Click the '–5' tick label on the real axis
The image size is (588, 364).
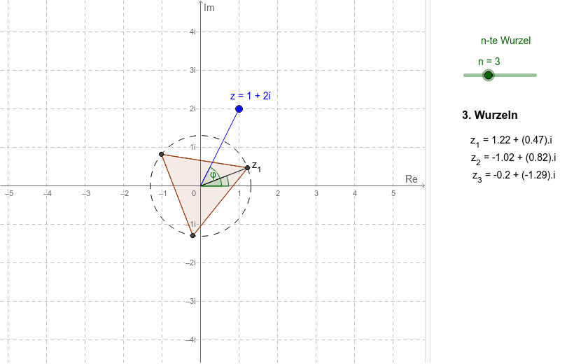pyautogui.click(x=9, y=193)
